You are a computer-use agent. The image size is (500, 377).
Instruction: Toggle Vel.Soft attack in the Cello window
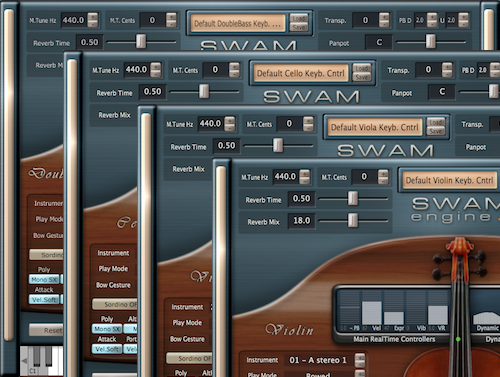pyautogui.click(x=107, y=349)
